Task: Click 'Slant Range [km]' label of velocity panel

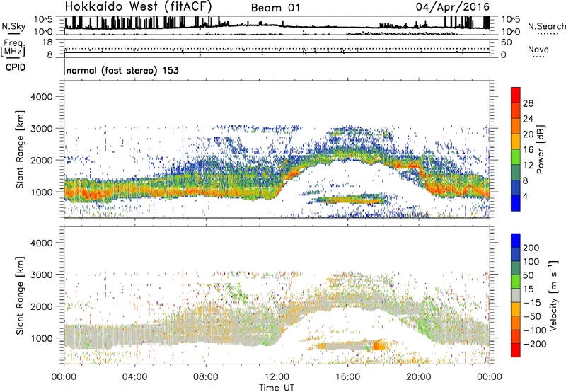Action: [20, 296]
